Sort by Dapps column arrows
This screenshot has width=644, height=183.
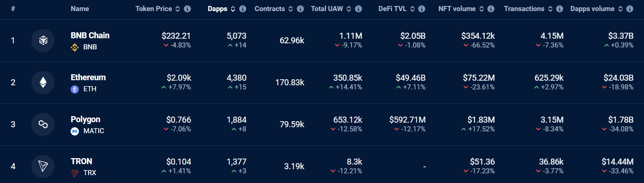[233, 9]
